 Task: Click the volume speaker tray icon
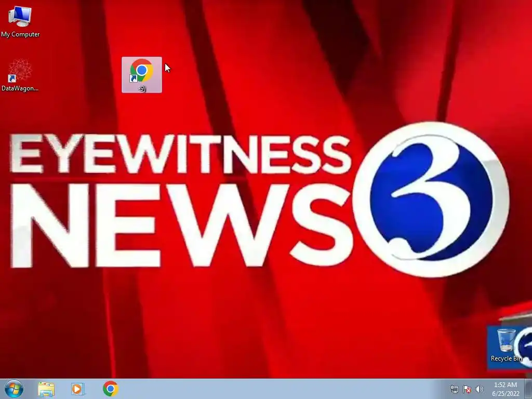pos(479,389)
